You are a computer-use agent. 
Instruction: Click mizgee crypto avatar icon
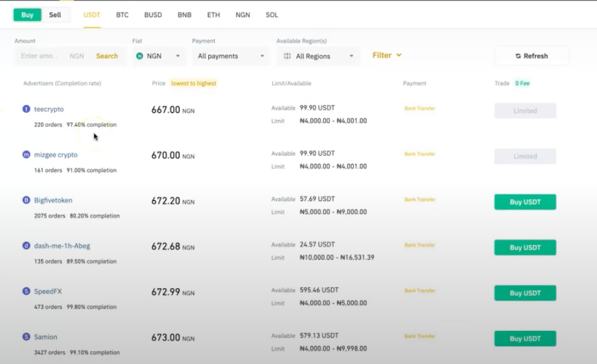[26, 155]
